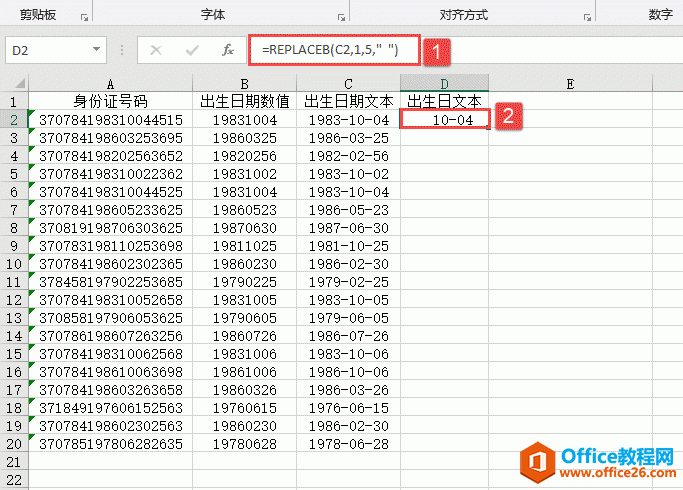Viewport: 683px width, 490px height.
Task: Click the formula bar with REPLACEB formula
Action: coord(334,50)
